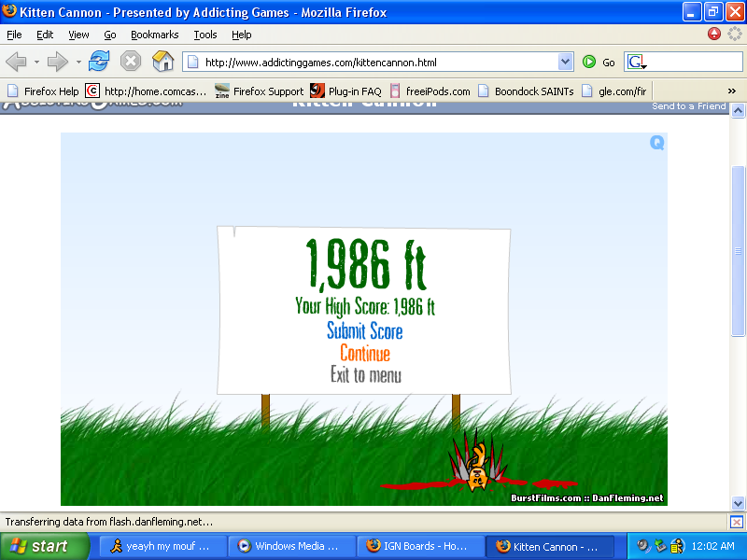The width and height of the screenshot is (747, 560).
Task: Click the status bar popup-blocked icon
Action: click(737, 523)
